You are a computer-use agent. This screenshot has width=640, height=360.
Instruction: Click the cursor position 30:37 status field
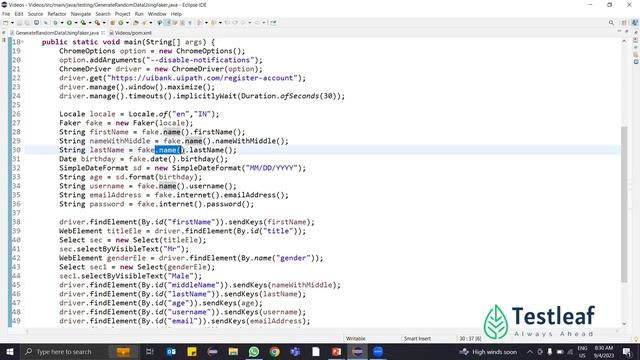click(470, 338)
